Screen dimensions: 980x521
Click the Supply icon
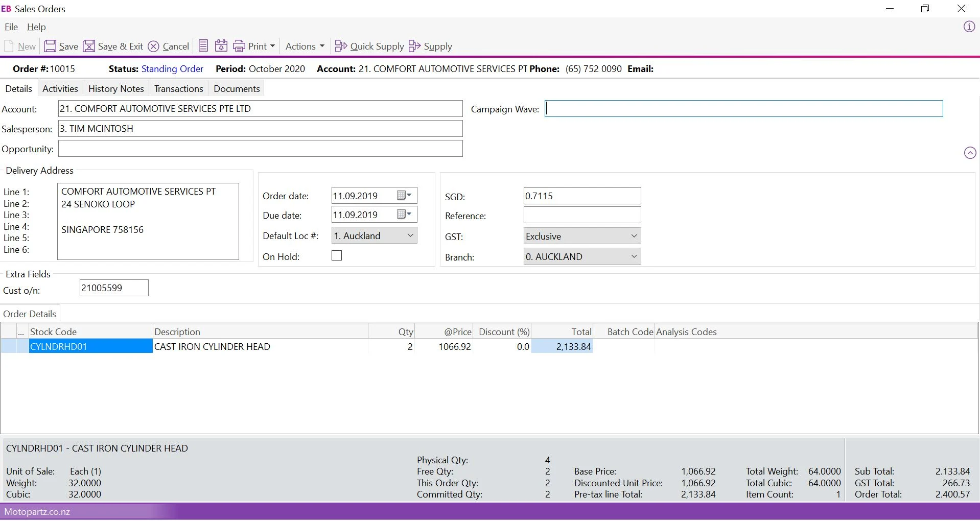[414, 46]
